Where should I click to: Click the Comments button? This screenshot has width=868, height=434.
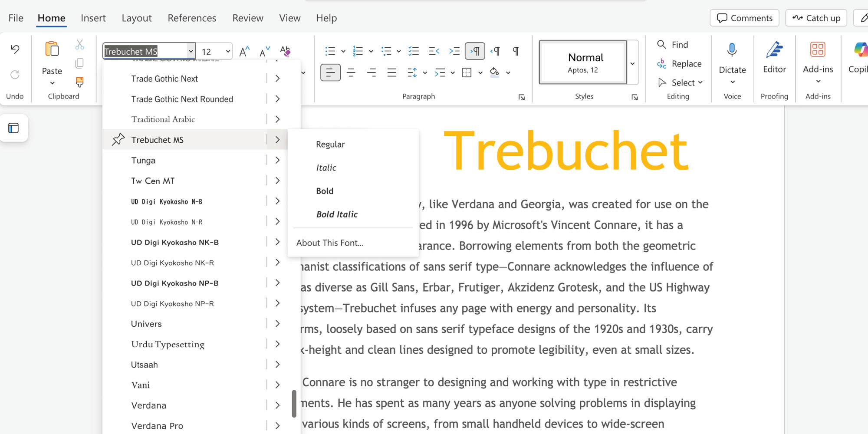(x=744, y=18)
